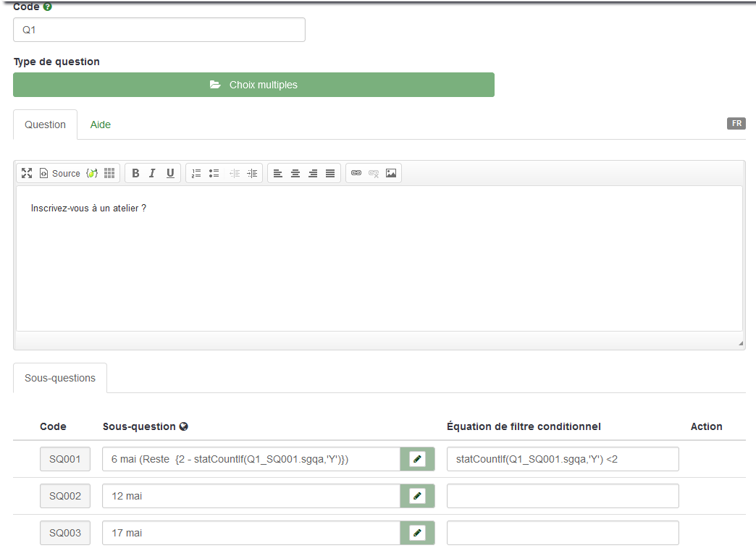
Task: Maximize the editor with the fullscreen icon
Action: tap(27, 173)
